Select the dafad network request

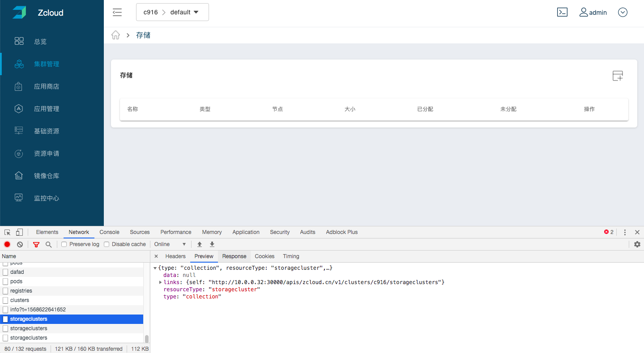pos(72,272)
